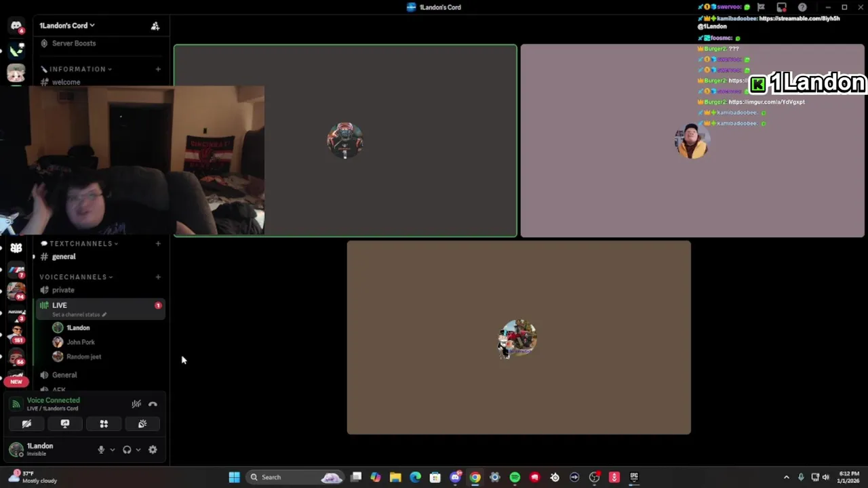
Task: Set a channel status for LIVE
Action: [x=80, y=314]
